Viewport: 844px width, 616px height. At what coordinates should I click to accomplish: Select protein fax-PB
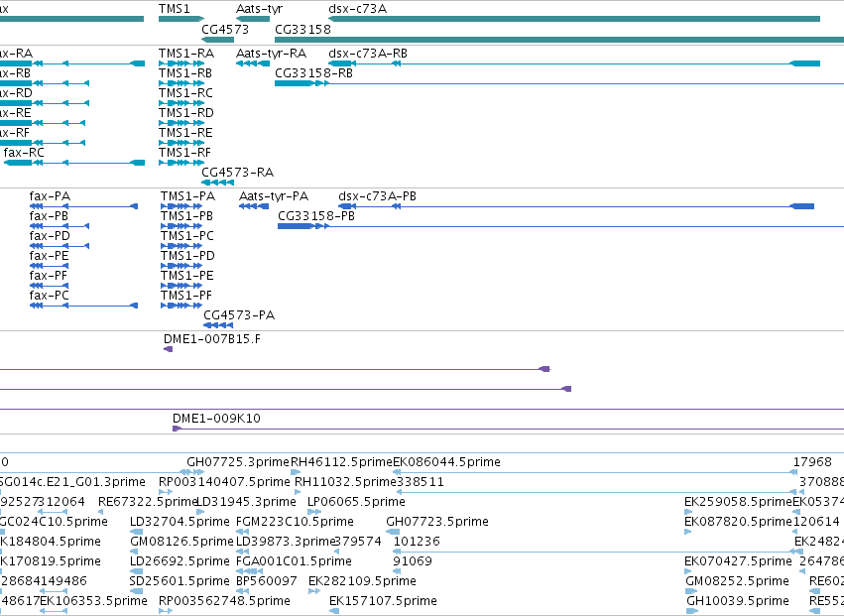pyautogui.click(x=49, y=216)
